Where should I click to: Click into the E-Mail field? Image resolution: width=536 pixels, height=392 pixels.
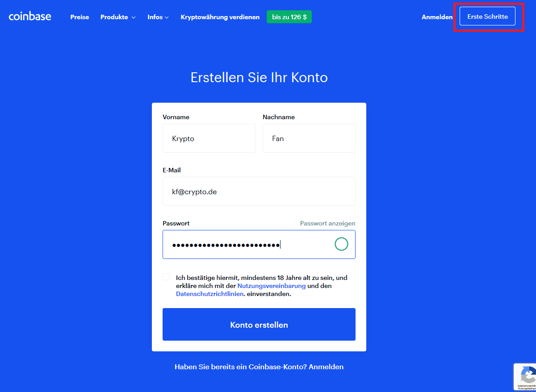[x=259, y=192]
